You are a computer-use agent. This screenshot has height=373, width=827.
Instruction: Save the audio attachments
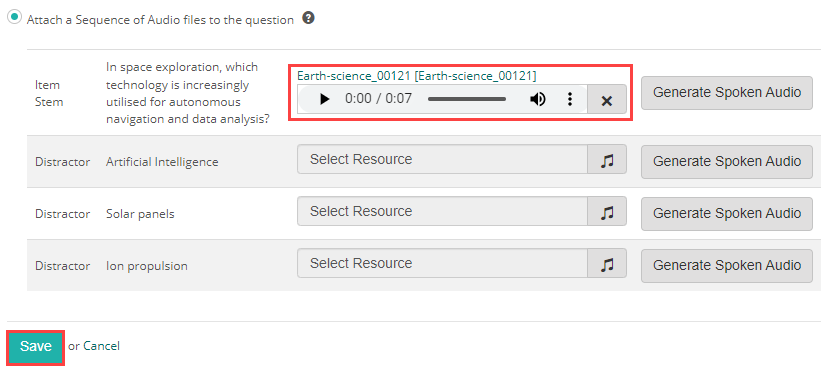(x=36, y=347)
